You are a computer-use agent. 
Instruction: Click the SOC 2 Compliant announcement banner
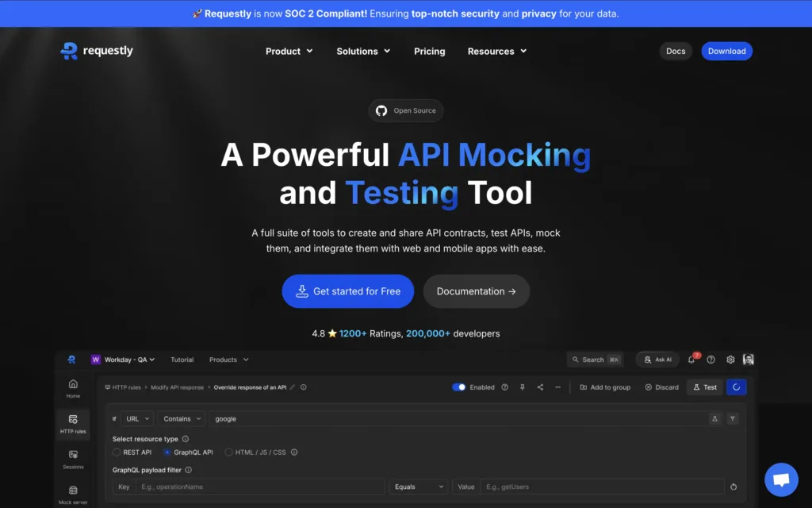406,13
